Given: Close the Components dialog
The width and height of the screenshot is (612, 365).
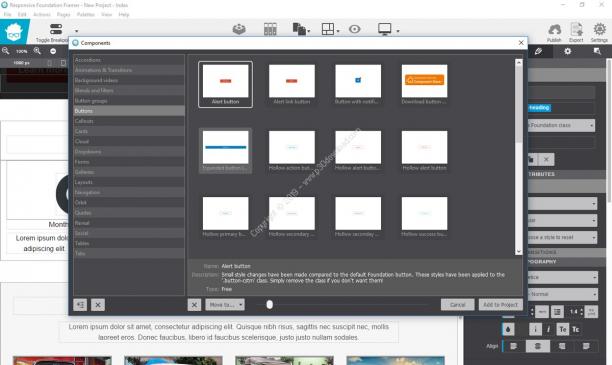Looking at the screenshot, I should pos(521,43).
